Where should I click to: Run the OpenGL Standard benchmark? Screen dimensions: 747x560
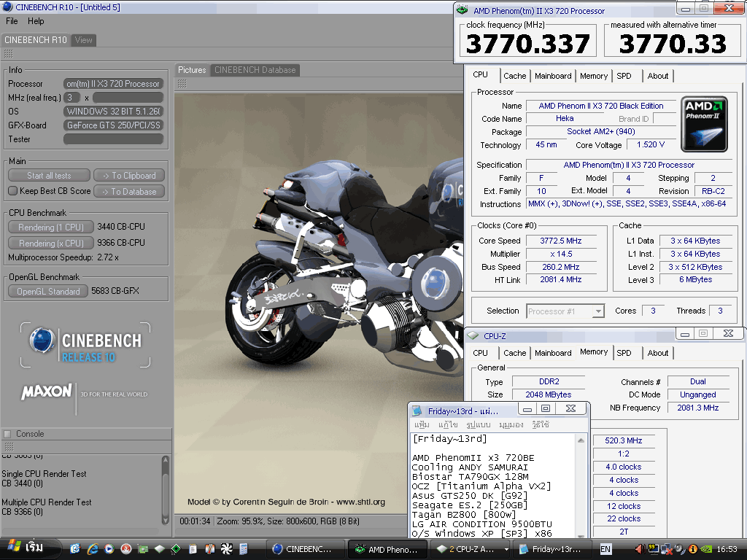point(47,291)
